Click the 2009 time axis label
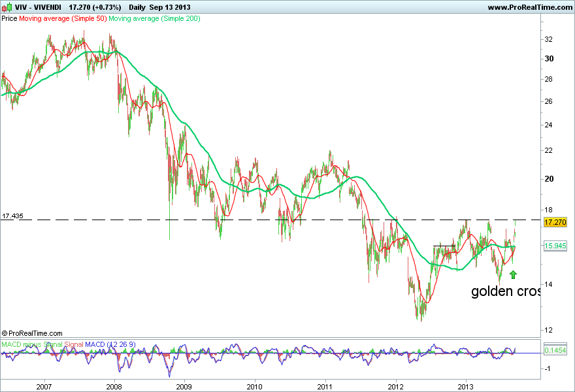Viewport: 575px width, 392px height. click(184, 387)
